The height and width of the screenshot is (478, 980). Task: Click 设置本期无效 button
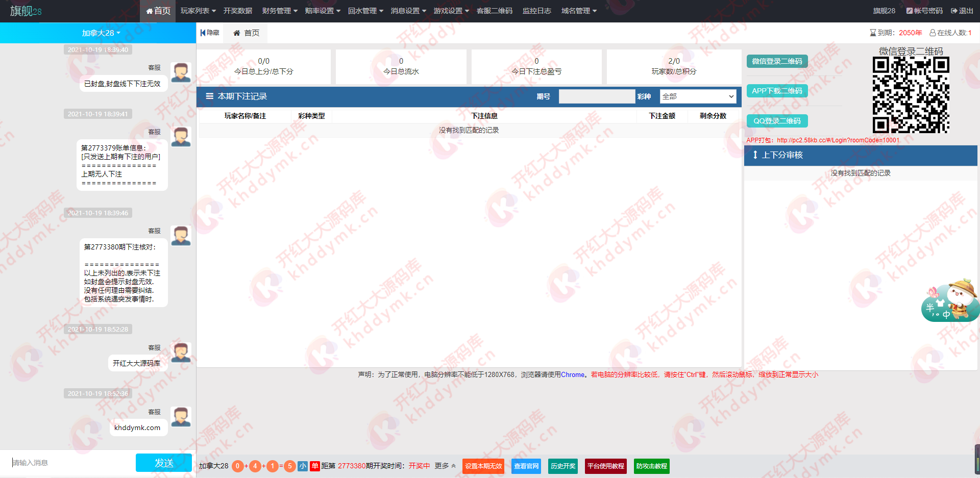pyautogui.click(x=483, y=466)
